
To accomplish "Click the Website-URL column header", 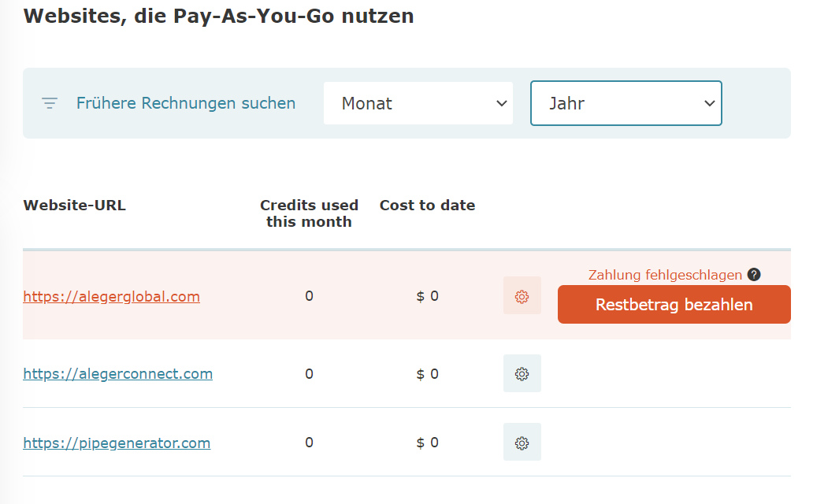I will (x=74, y=206).
